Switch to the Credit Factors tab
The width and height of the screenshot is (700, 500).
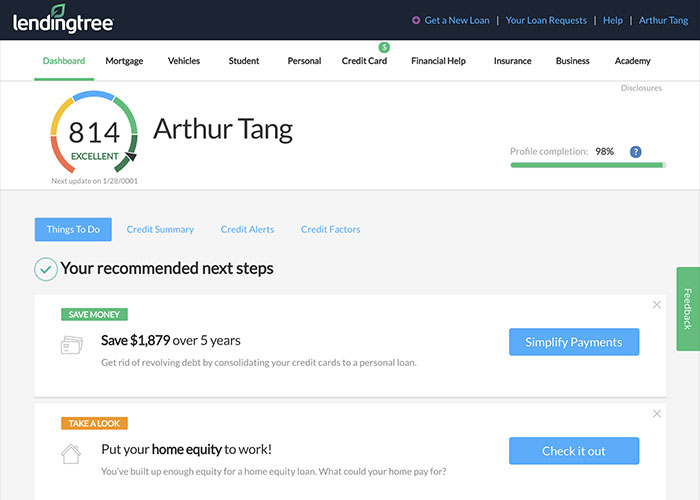pyautogui.click(x=330, y=229)
